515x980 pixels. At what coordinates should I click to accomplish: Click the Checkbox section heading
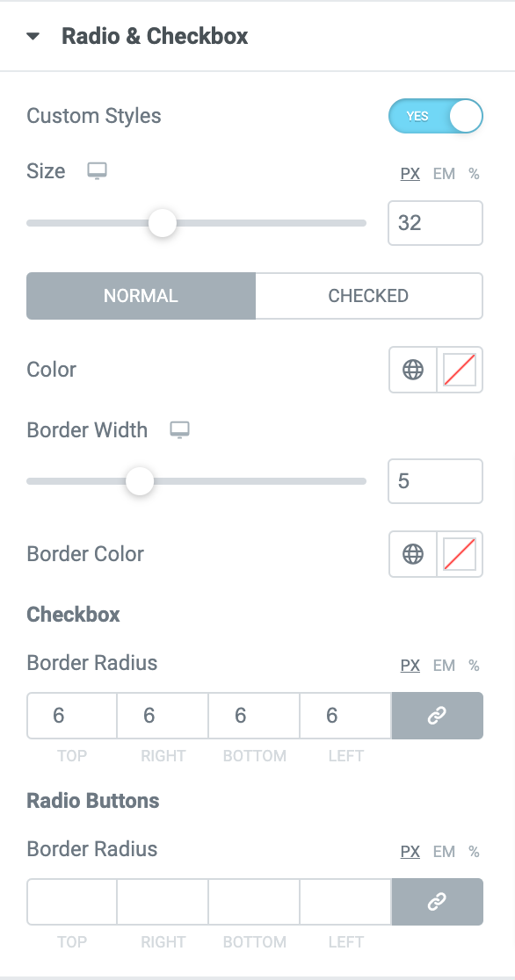(73, 615)
